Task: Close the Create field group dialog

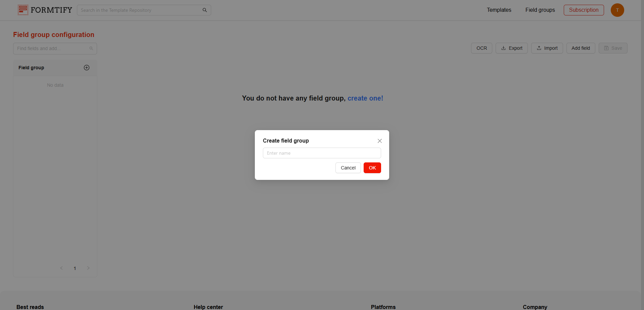Action: [379, 141]
